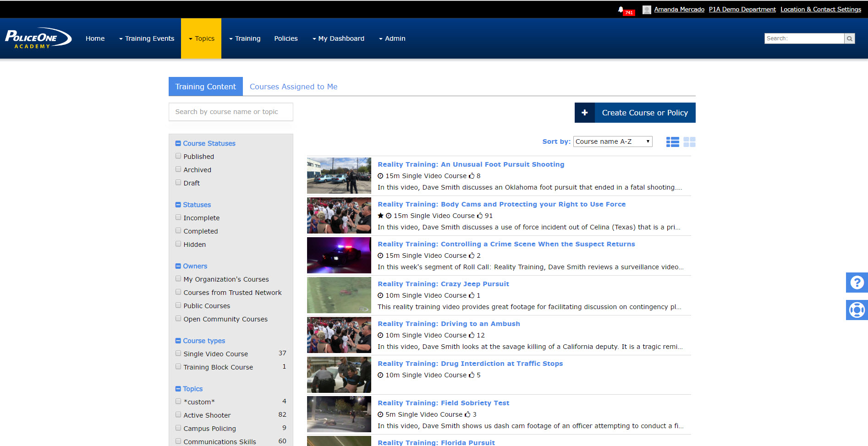Check the Published filter
The height and width of the screenshot is (446, 868).
coord(178,156)
